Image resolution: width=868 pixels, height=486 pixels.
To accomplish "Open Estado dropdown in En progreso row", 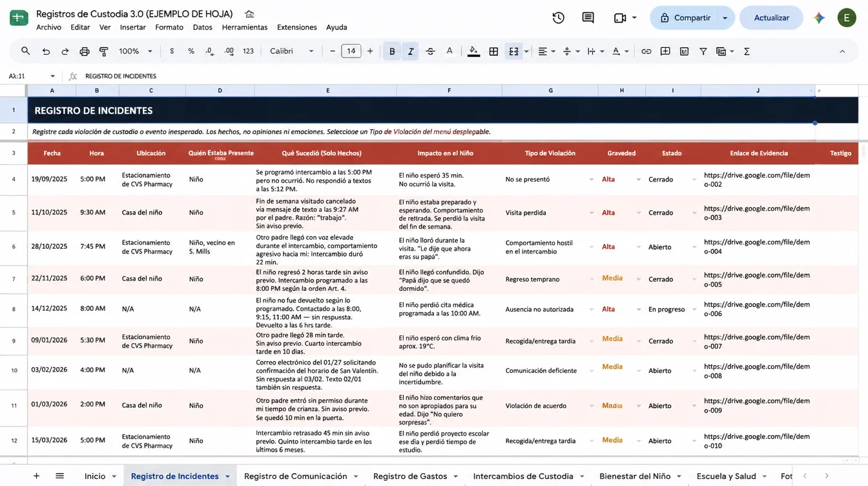I will click(694, 310).
